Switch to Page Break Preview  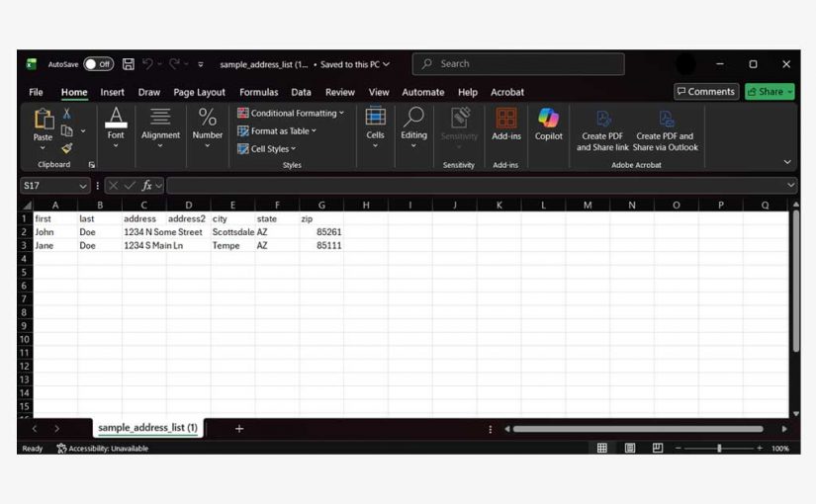(658, 448)
